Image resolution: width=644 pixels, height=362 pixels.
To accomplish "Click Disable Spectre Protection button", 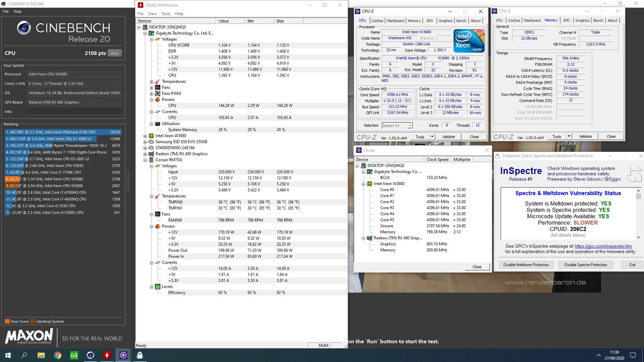I will tap(586, 264).
